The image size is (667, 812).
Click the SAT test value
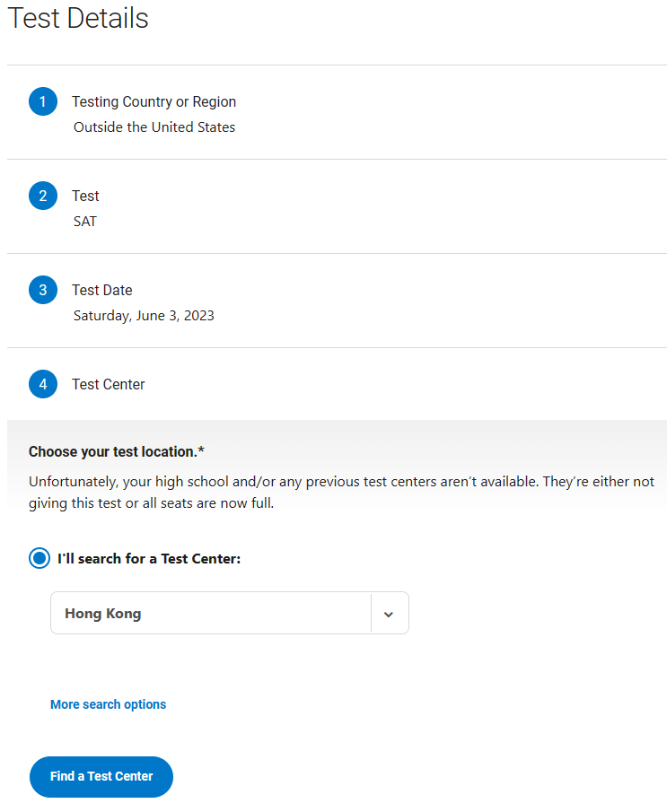pyautogui.click(x=85, y=222)
